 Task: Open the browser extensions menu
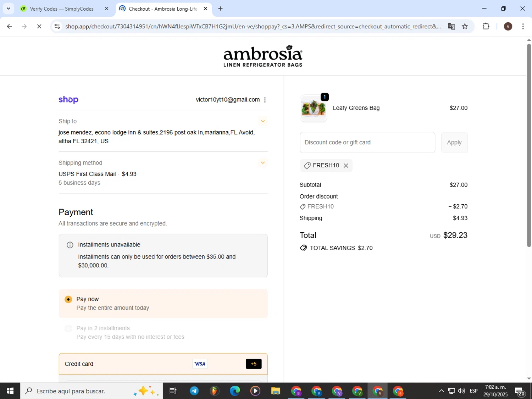click(x=486, y=26)
